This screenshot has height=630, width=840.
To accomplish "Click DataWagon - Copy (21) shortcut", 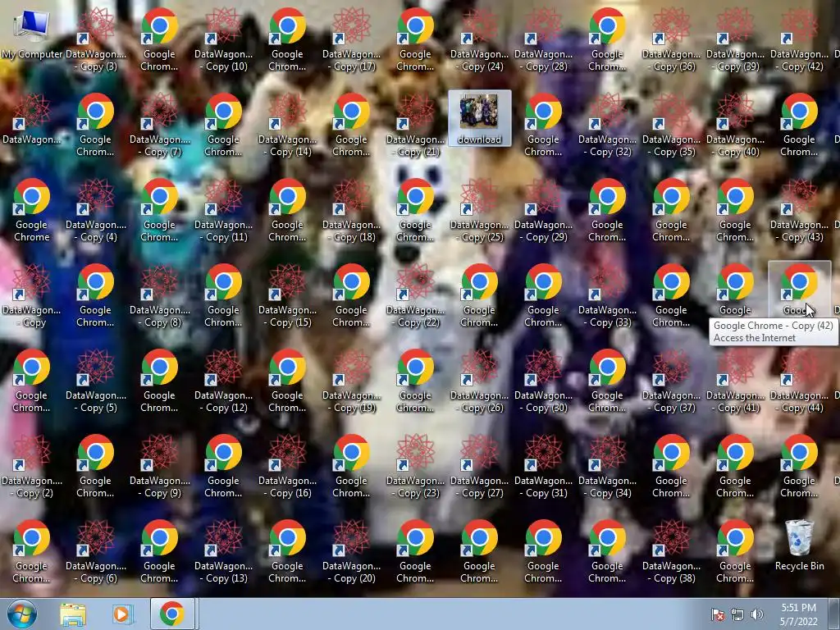I will pos(416,124).
